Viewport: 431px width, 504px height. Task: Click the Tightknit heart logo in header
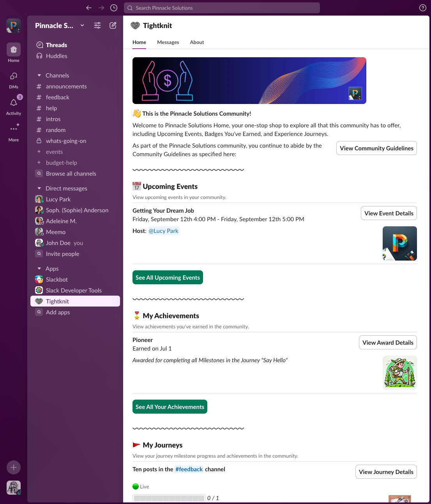[135, 26]
